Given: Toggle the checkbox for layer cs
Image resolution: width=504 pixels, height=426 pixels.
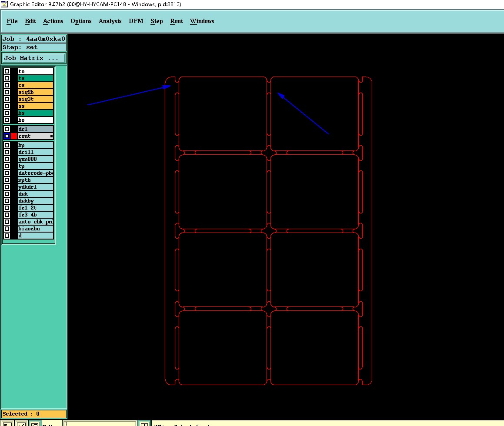Looking at the screenshot, I should coord(7,86).
